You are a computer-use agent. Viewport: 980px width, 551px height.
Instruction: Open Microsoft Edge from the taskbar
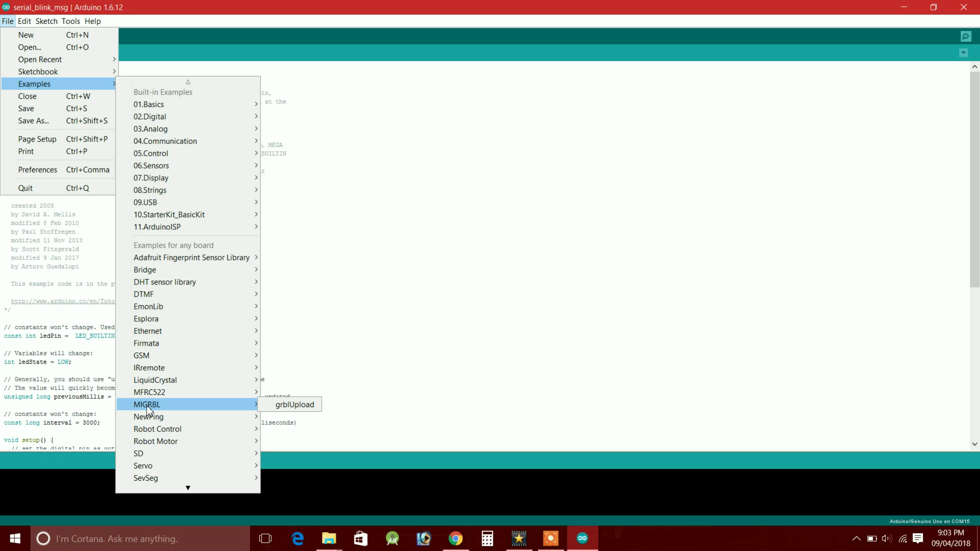pyautogui.click(x=298, y=538)
